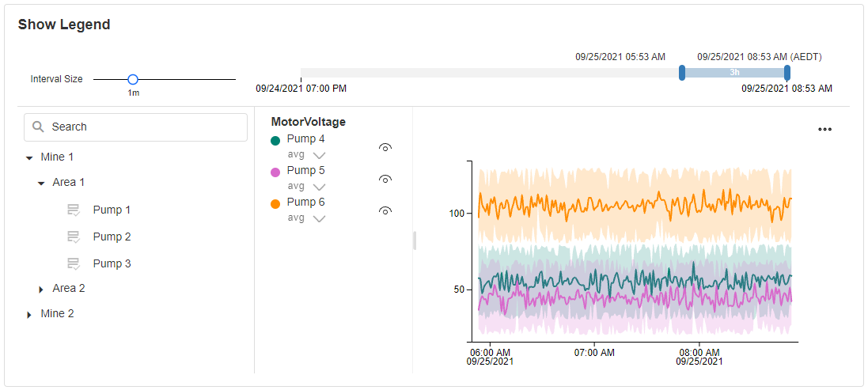The height and width of the screenshot is (390, 868).
Task: Open the chart ellipsis options menu
Action: click(824, 130)
